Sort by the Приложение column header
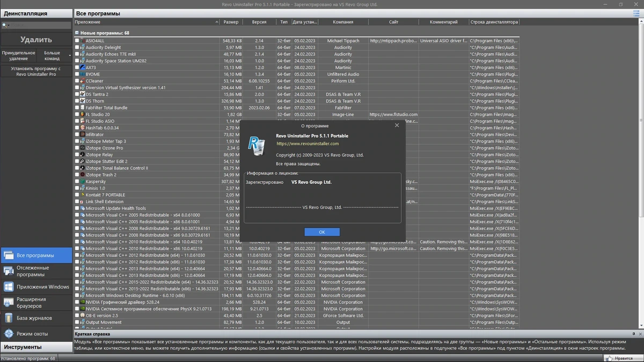Viewport: 644px width, 362px height. click(147, 22)
